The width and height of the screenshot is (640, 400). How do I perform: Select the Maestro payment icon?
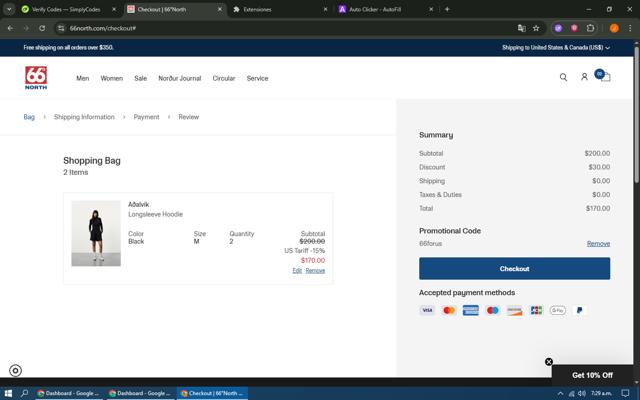(493, 310)
